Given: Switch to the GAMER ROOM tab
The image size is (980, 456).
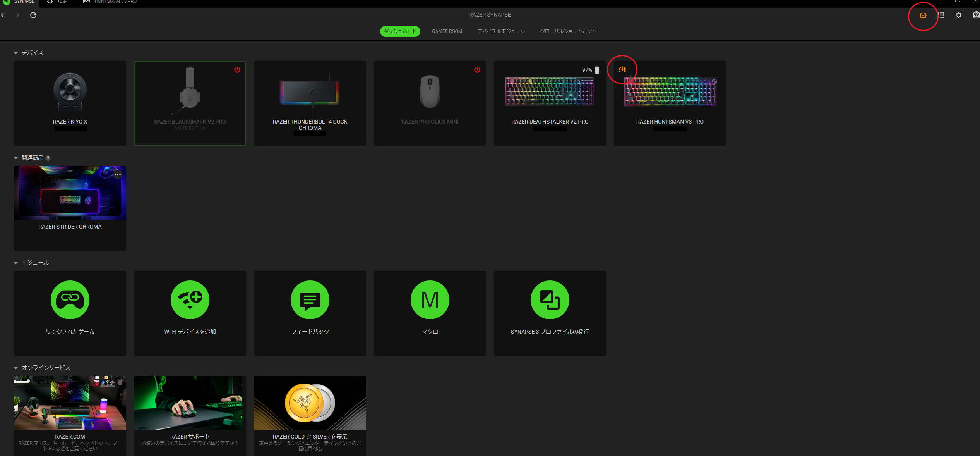Looking at the screenshot, I should pyautogui.click(x=447, y=31).
